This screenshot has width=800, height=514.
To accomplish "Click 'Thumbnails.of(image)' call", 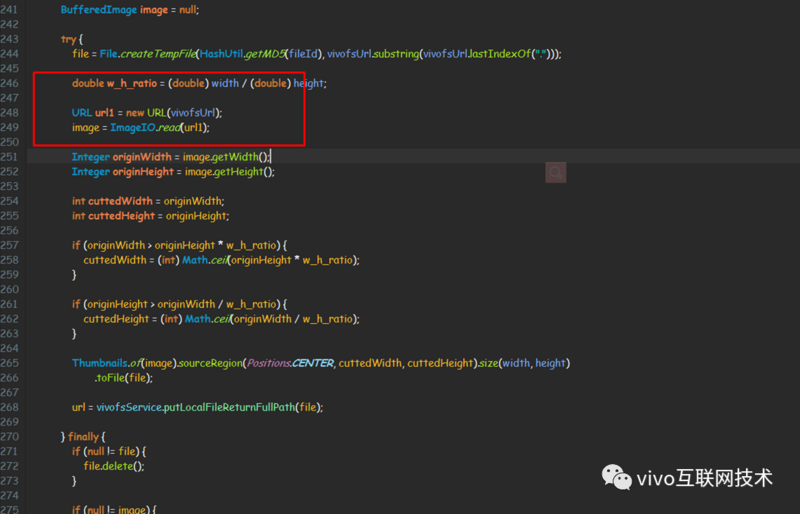I will [x=124, y=363].
